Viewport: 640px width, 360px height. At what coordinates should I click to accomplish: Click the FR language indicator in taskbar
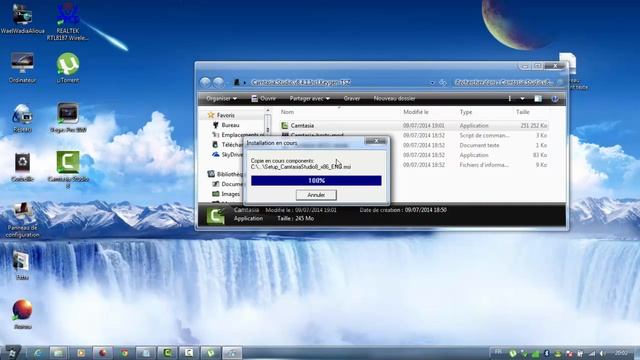point(498,352)
